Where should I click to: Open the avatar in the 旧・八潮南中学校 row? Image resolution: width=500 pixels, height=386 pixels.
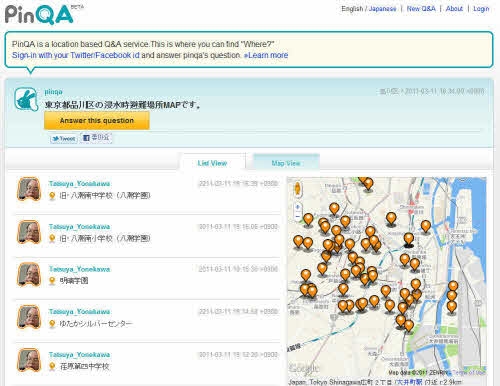pyautogui.click(x=29, y=189)
